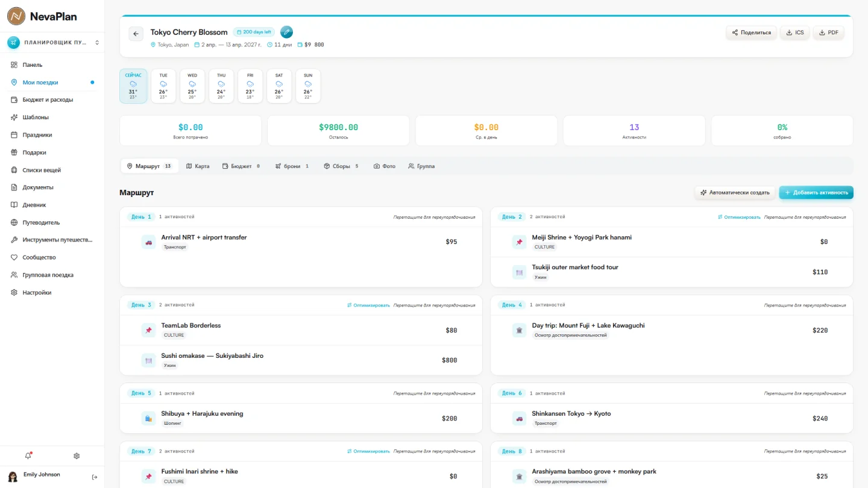This screenshot has width=868, height=488.
Task: Click the pin icon for Meiji Shrine activity
Action: click(519, 242)
